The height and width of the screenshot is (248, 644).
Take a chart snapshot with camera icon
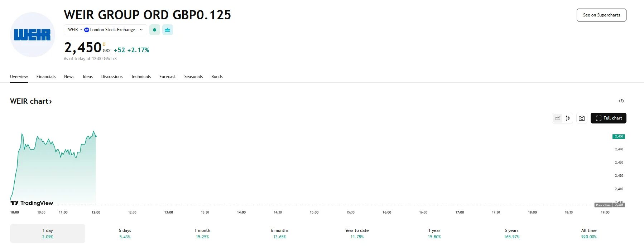582,118
